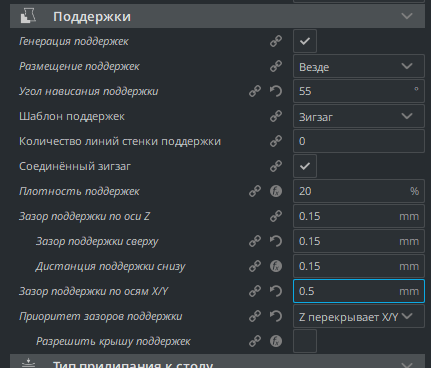Click fx formula icon for Разрешить крышу поддержек

pos(276,341)
